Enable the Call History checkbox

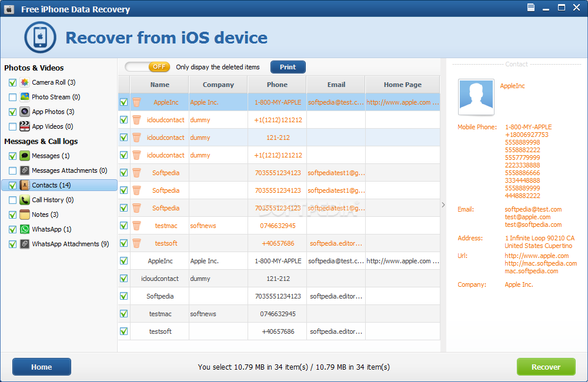(x=12, y=200)
